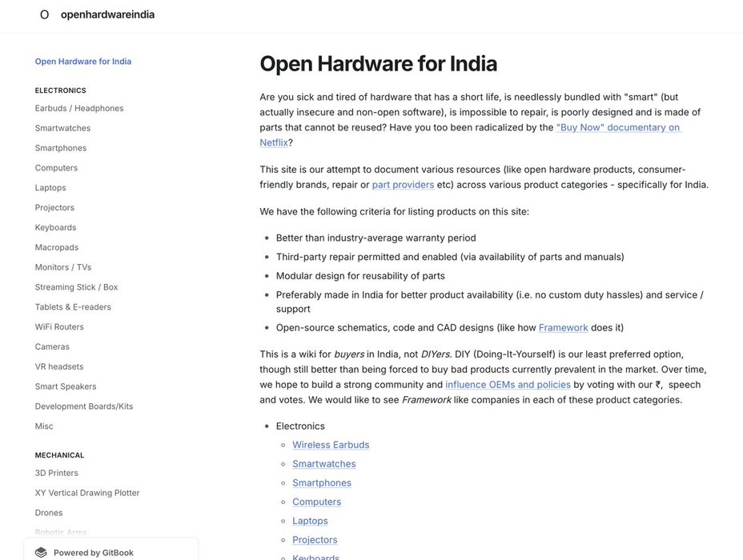Click the MECHANICAL sidebar section heading
The height and width of the screenshot is (560, 743).
[x=59, y=455]
